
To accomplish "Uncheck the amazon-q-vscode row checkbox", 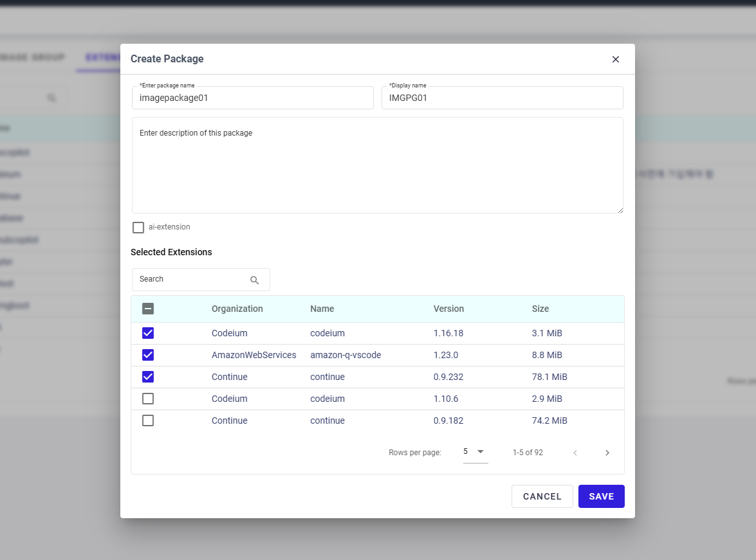I will 148,355.
